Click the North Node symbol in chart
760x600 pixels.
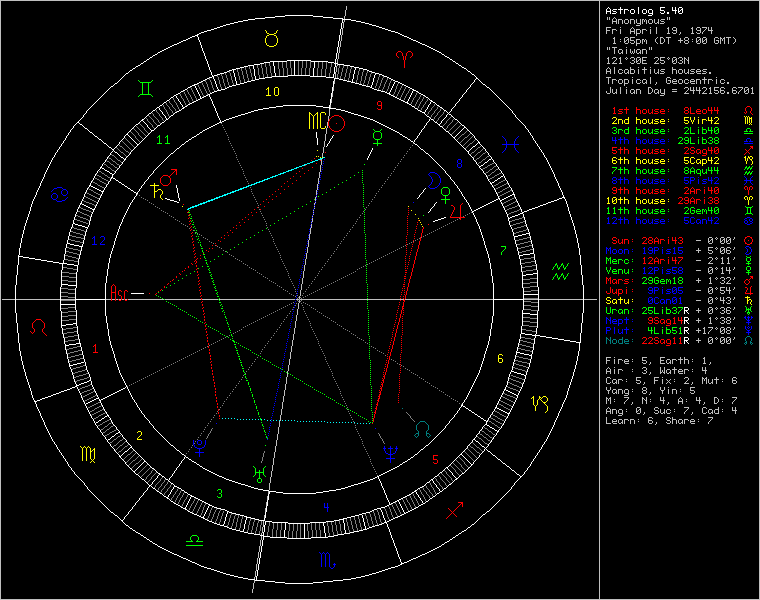coord(423,429)
